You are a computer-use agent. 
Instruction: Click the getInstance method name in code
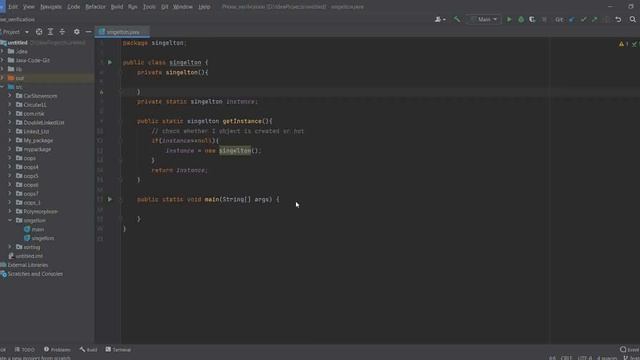point(242,121)
